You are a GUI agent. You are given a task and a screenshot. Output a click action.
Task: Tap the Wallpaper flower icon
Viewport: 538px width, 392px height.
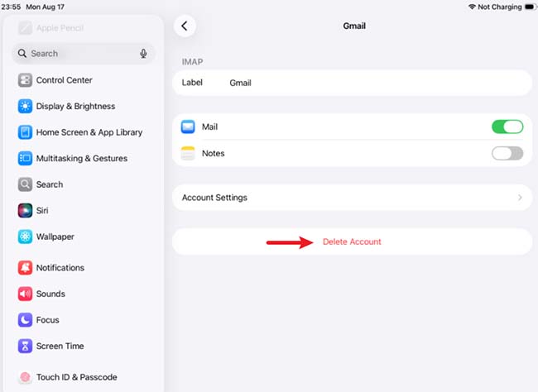point(25,237)
